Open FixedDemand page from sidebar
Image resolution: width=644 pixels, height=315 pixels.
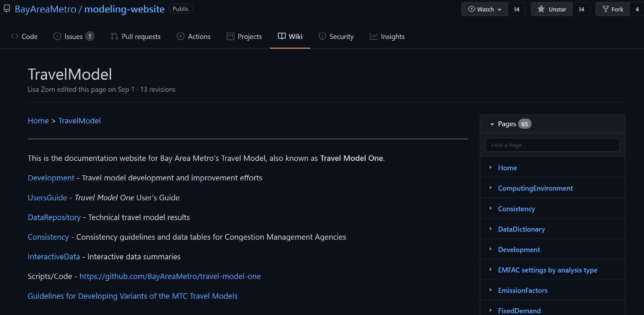pos(519,311)
